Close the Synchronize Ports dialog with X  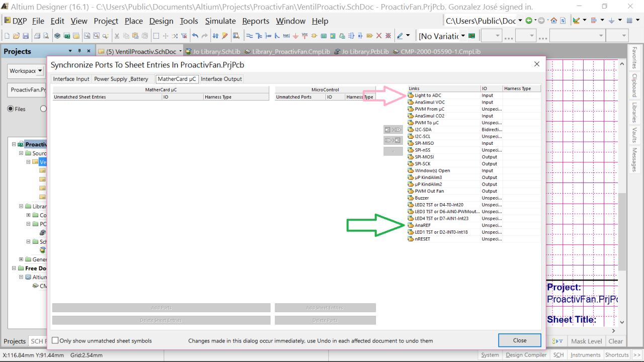coord(536,64)
